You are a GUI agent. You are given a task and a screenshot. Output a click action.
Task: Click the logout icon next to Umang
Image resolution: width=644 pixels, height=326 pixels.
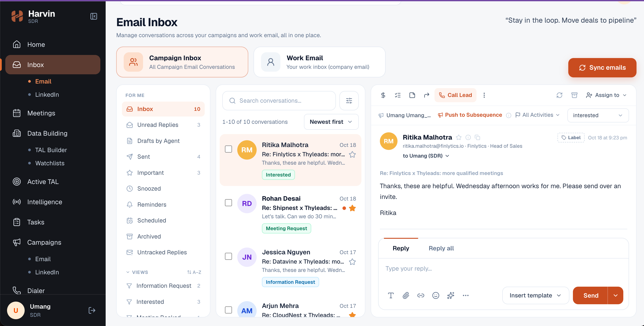pyautogui.click(x=92, y=310)
